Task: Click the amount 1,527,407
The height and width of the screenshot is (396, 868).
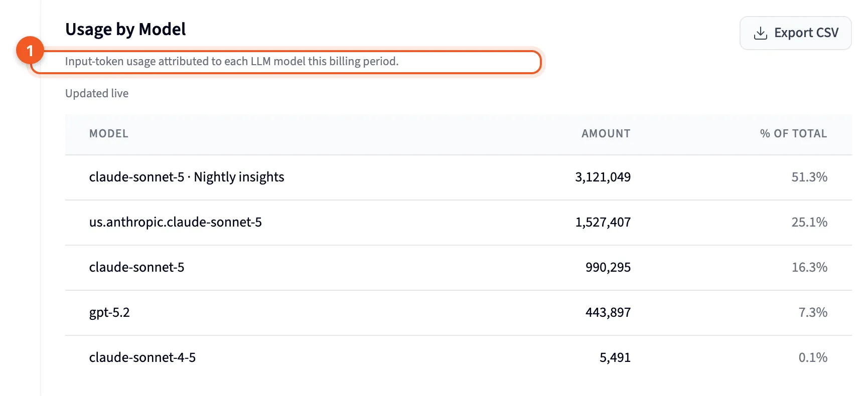Action: 603,222
